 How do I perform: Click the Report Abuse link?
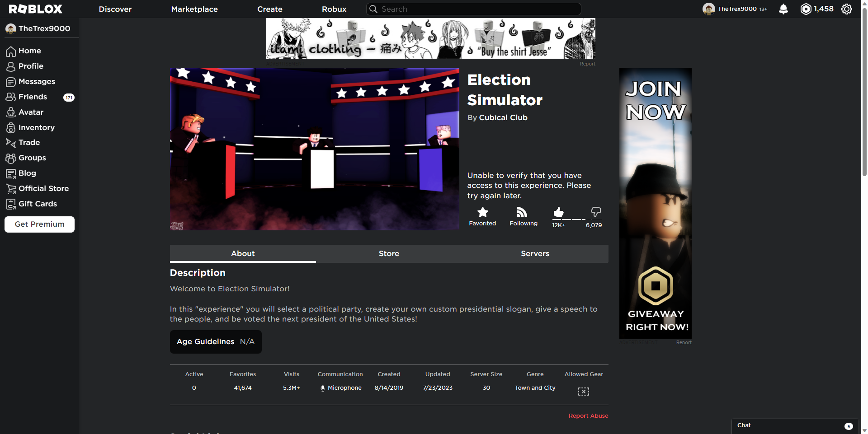coord(588,416)
